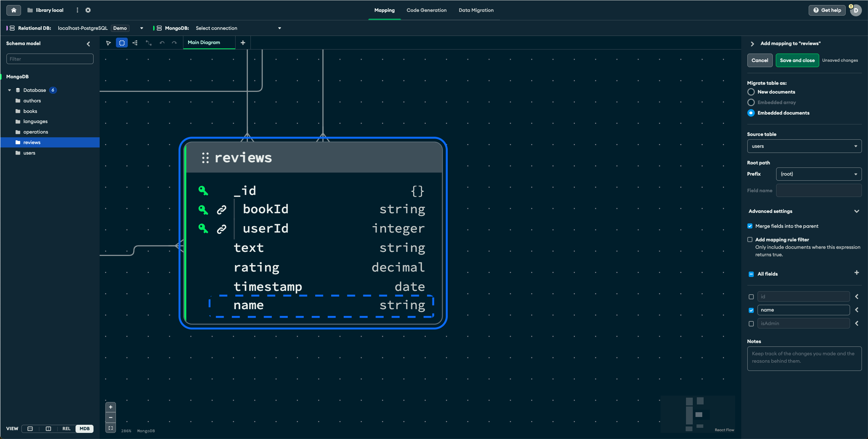Click the undo arrow icon in toolbar

pos(162,43)
